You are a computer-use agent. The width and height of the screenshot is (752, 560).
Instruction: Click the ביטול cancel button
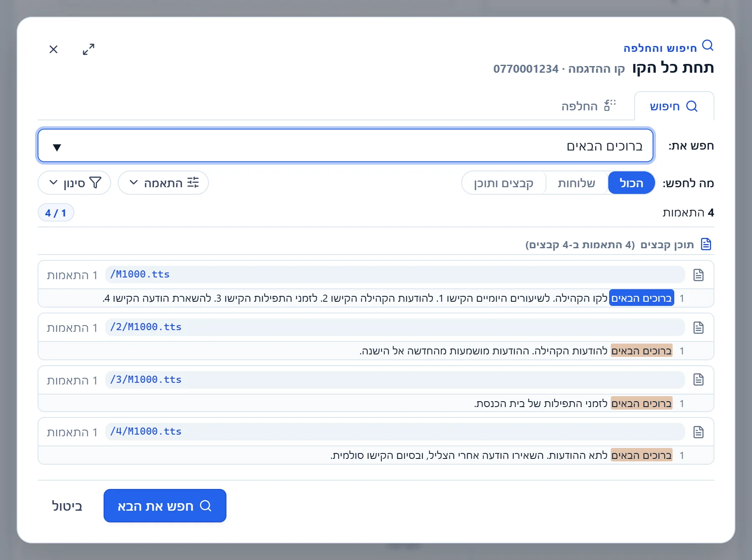67,506
